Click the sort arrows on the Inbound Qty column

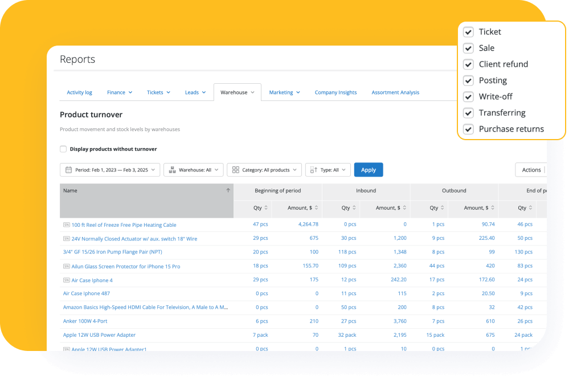[354, 207]
